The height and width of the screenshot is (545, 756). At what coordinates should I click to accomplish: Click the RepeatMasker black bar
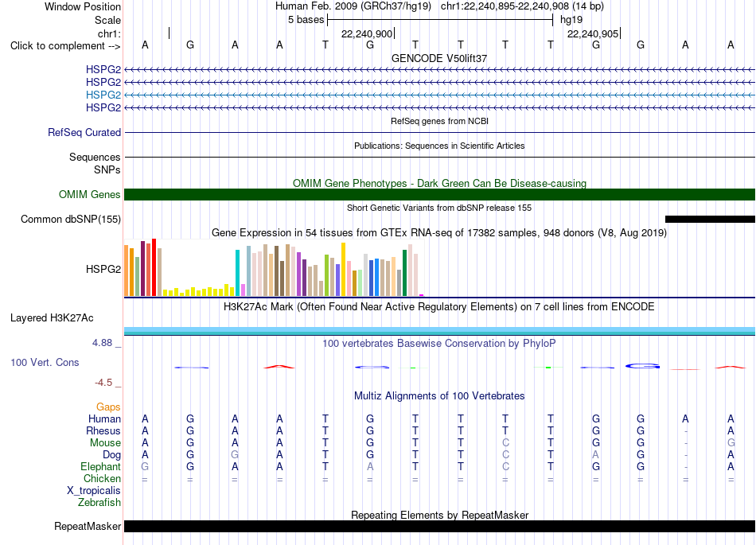click(x=439, y=526)
